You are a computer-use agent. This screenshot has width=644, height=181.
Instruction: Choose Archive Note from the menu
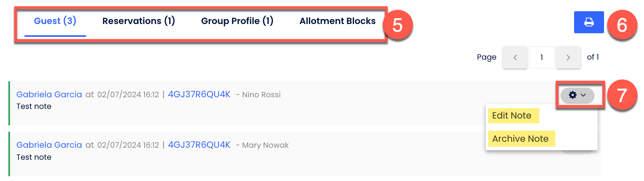pyautogui.click(x=520, y=139)
